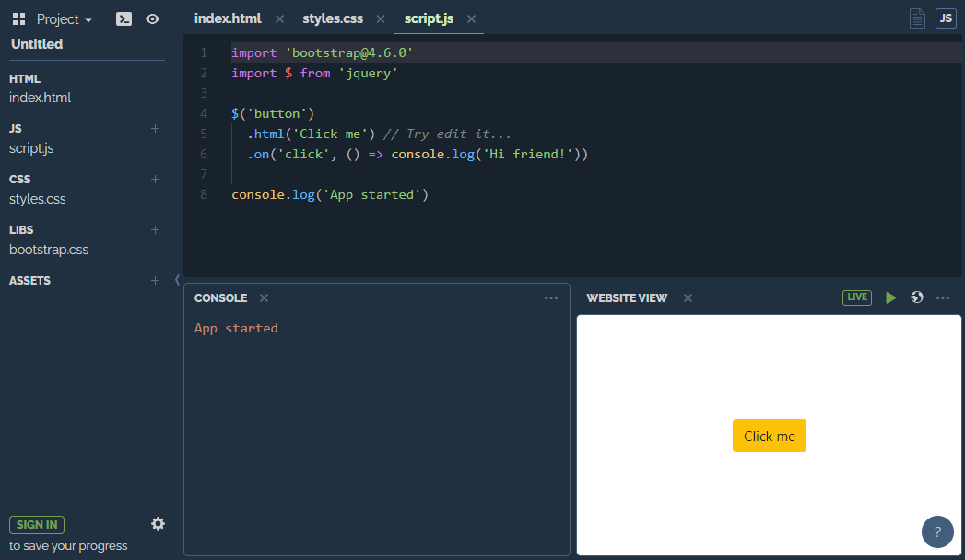The height and width of the screenshot is (560, 965).
Task: Open the CONSOLE panel options menu
Action: click(x=551, y=298)
